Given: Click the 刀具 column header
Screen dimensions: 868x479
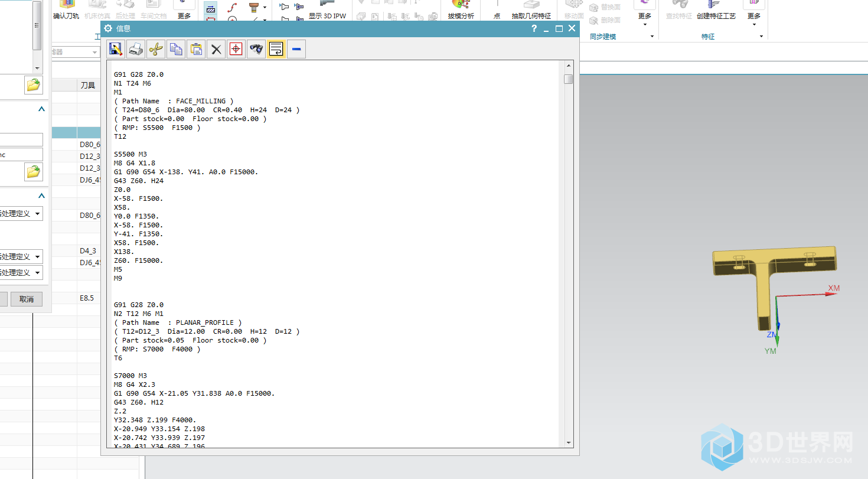Looking at the screenshot, I should pyautogui.click(x=88, y=86).
